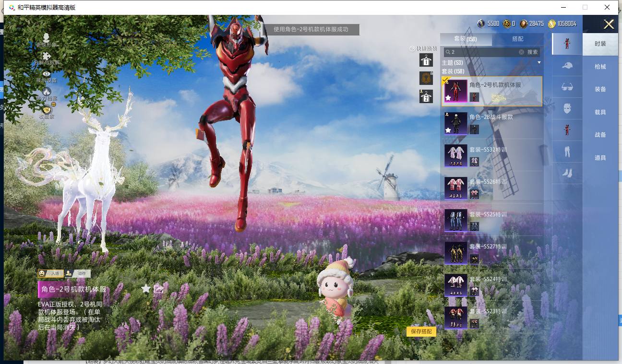622x364 pixels.
Task: Click small piece icon under 角色-2号机款机体服
Action: click(x=474, y=97)
